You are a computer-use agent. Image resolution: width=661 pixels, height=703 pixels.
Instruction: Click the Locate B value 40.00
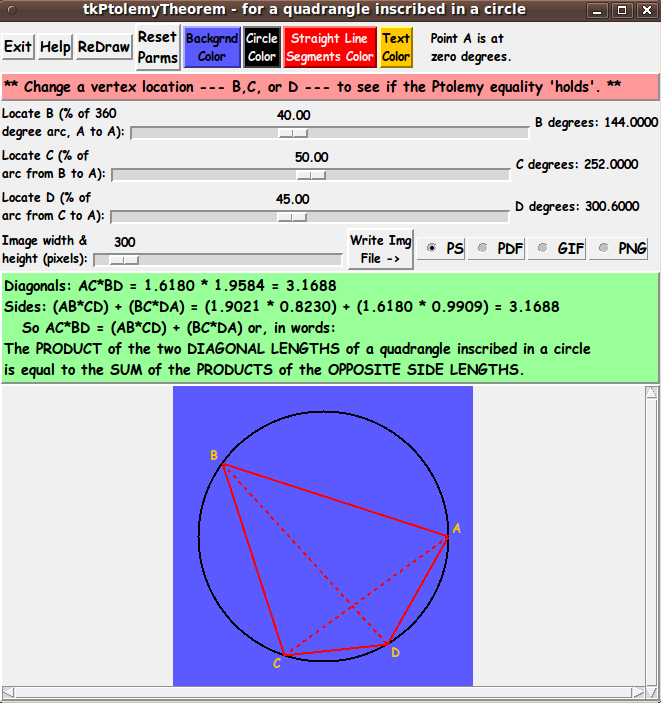(x=293, y=115)
